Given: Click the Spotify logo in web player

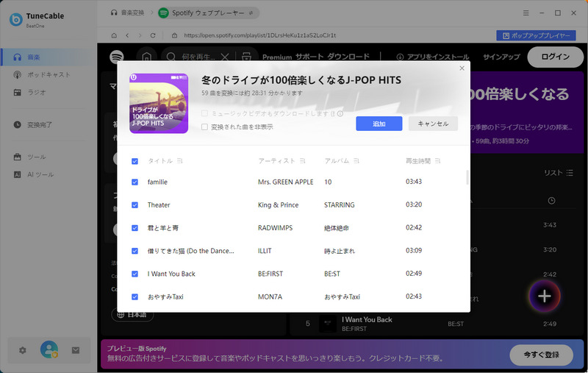Looking at the screenshot, I should 117,57.
